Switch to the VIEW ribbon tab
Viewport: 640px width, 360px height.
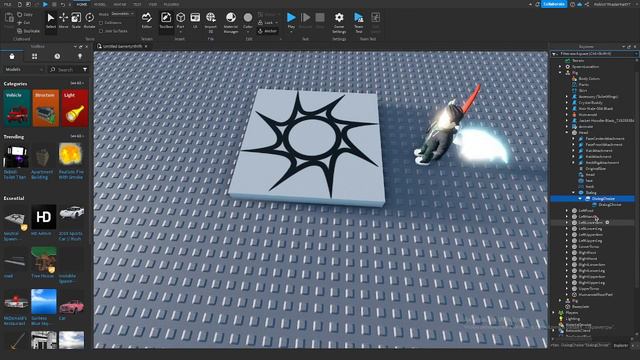pyautogui.click(x=153, y=4)
